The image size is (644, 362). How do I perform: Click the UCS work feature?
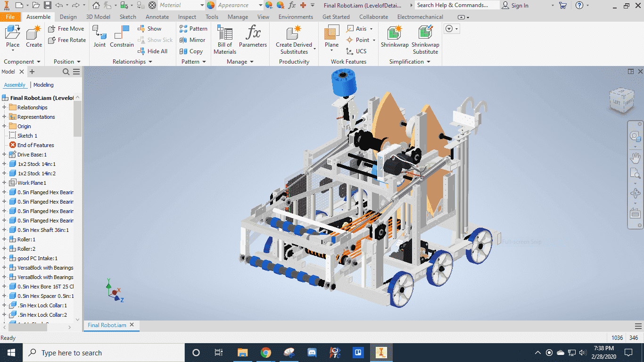point(359,51)
